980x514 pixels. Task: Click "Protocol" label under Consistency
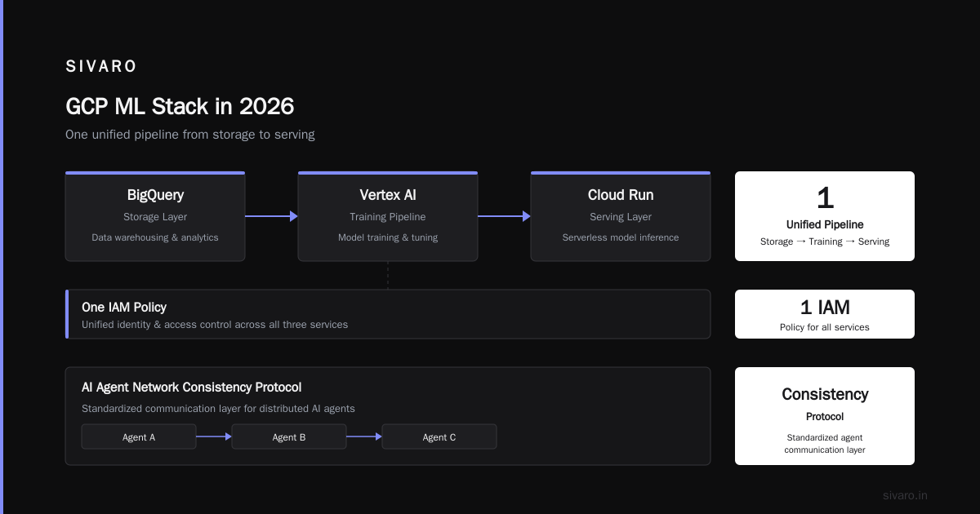coord(825,417)
